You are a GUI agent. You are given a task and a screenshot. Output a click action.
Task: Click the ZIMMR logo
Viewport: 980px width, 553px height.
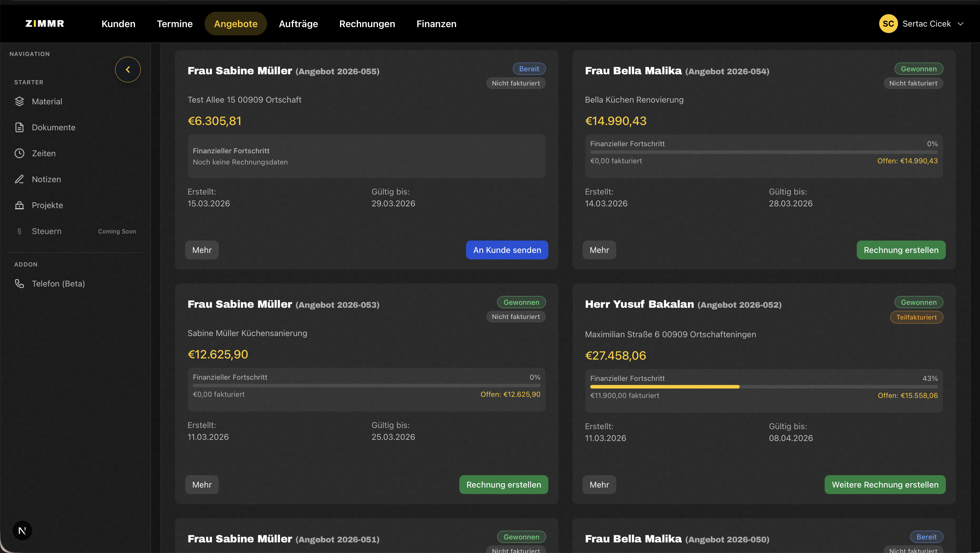click(x=45, y=24)
